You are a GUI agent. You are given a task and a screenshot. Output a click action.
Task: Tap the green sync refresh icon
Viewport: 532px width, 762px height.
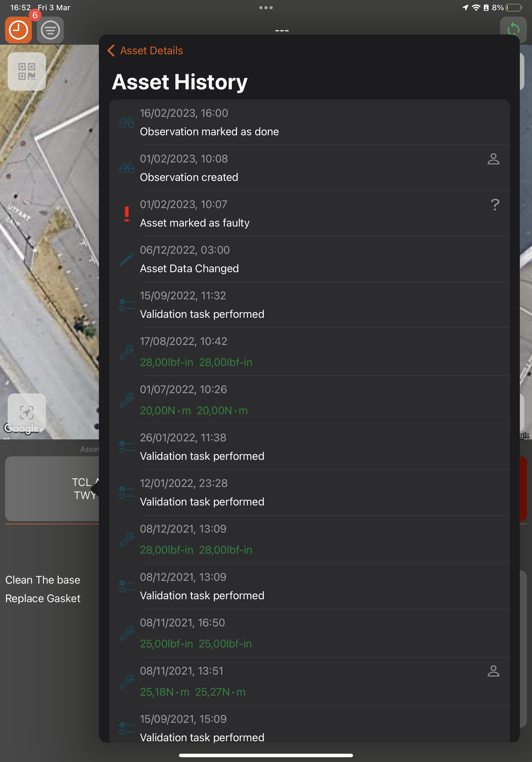tap(513, 29)
